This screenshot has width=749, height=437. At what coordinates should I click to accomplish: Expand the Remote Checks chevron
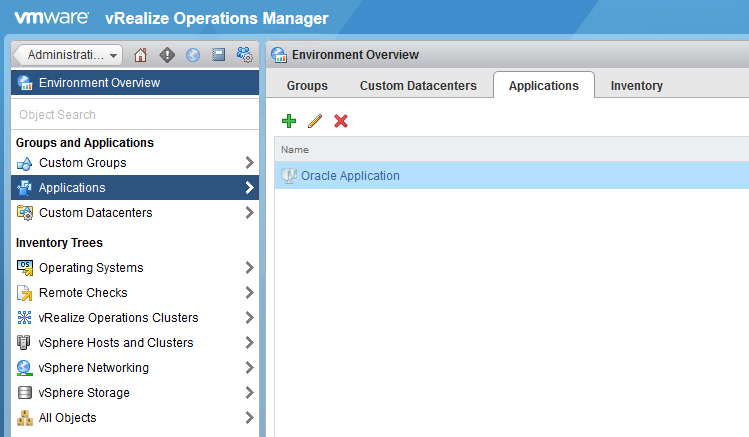point(249,292)
